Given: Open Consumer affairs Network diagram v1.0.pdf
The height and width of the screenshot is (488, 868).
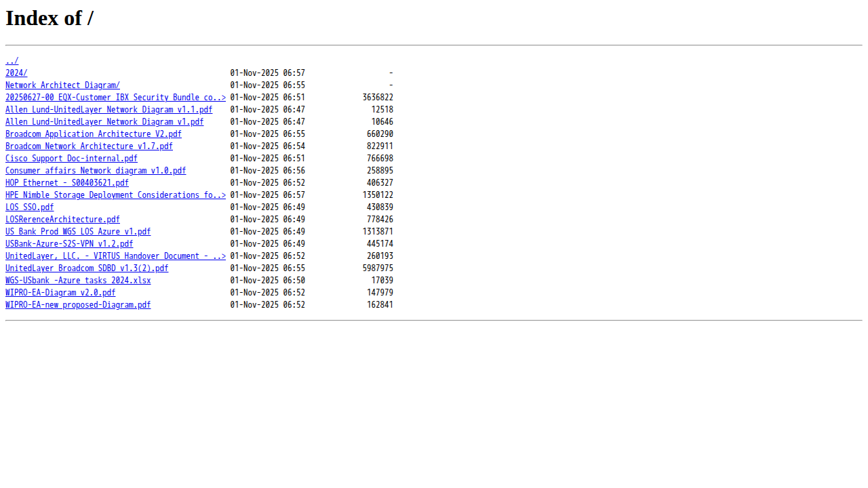Looking at the screenshot, I should 96,171.
